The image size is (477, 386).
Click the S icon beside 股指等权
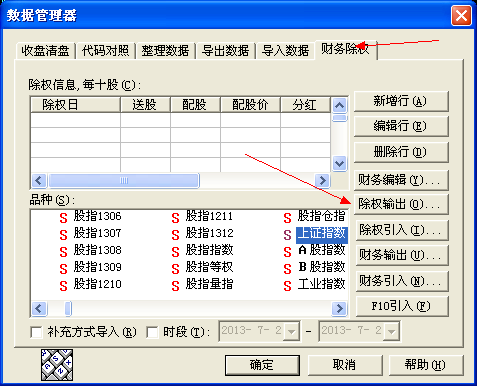[x=175, y=269]
